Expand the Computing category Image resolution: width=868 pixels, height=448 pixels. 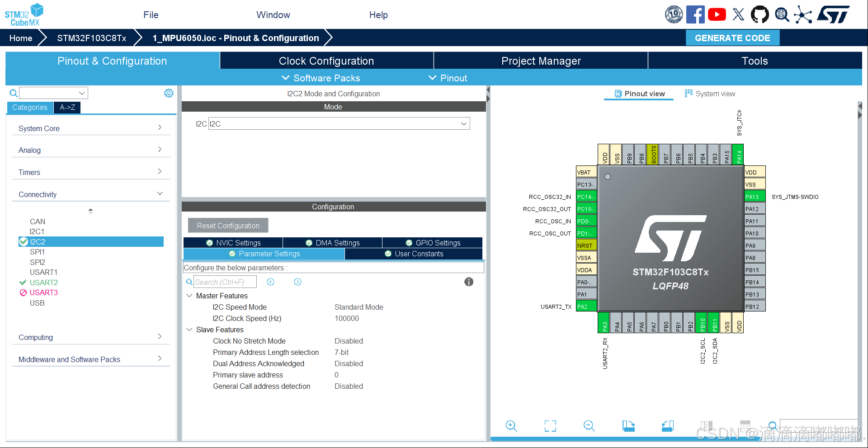click(x=90, y=337)
